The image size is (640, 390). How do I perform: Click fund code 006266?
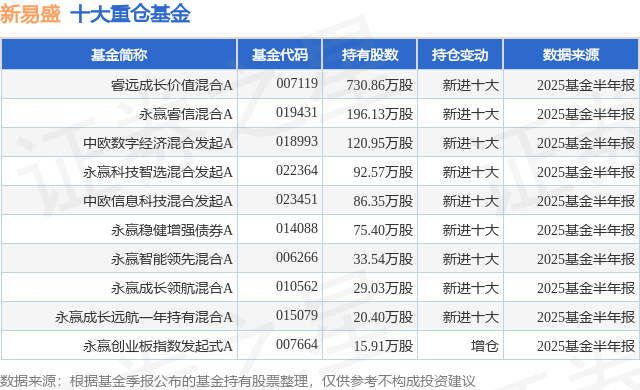(x=297, y=257)
